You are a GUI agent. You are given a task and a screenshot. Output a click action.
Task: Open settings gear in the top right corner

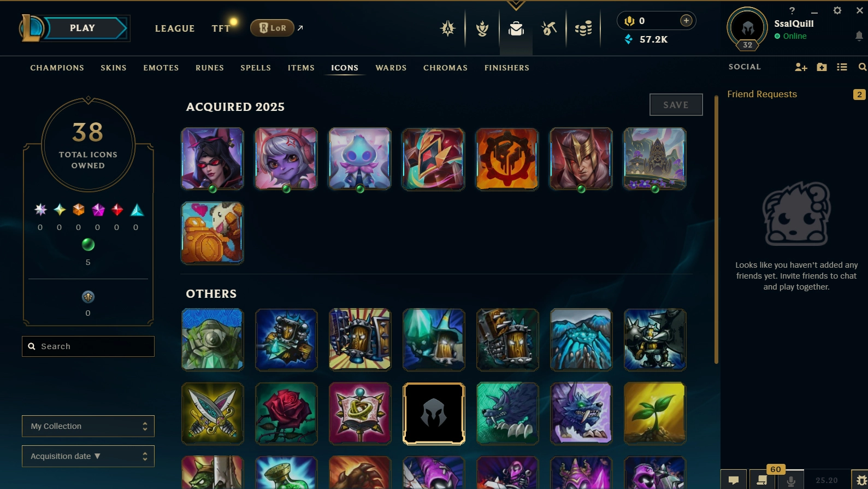(837, 10)
